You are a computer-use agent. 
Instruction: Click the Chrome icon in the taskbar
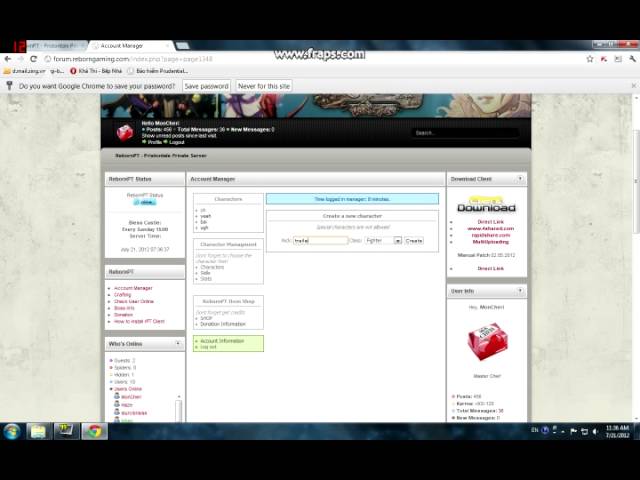point(95,431)
